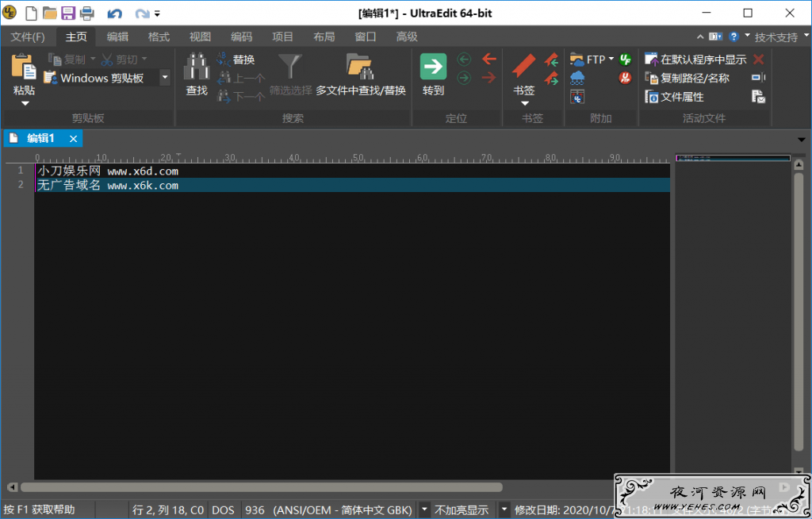Click the red left-arrow icon in 定位
812x519 pixels.
(x=488, y=59)
